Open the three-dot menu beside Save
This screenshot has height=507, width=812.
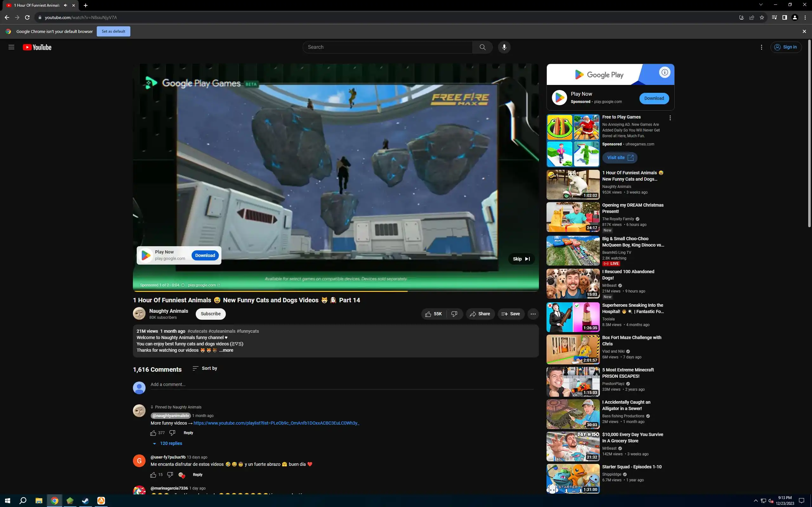point(533,314)
